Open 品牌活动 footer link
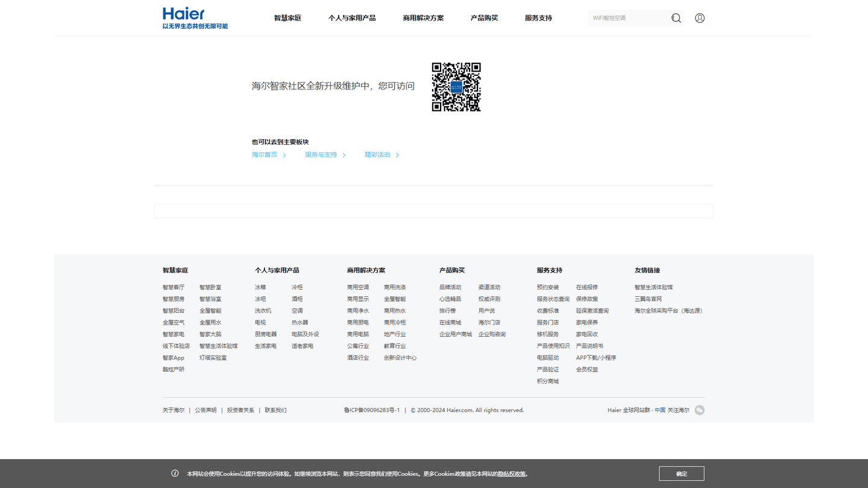Screen dimensions: 868x488 click(x=450, y=287)
